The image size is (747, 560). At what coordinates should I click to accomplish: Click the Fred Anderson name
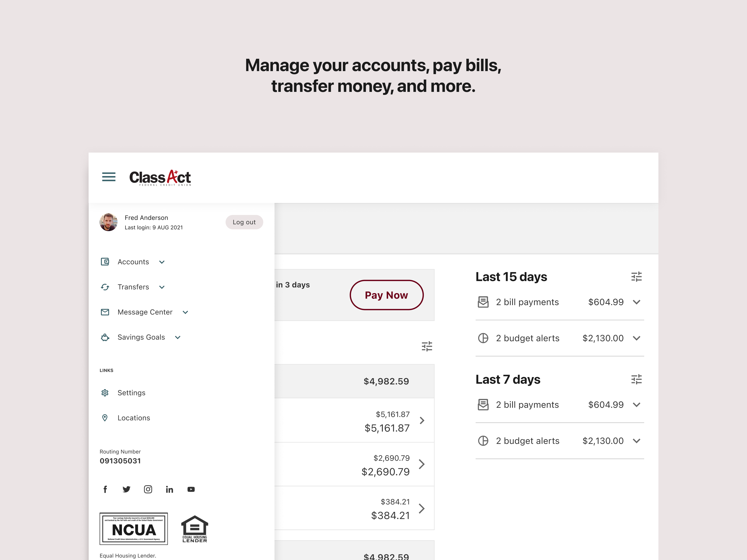[146, 218]
